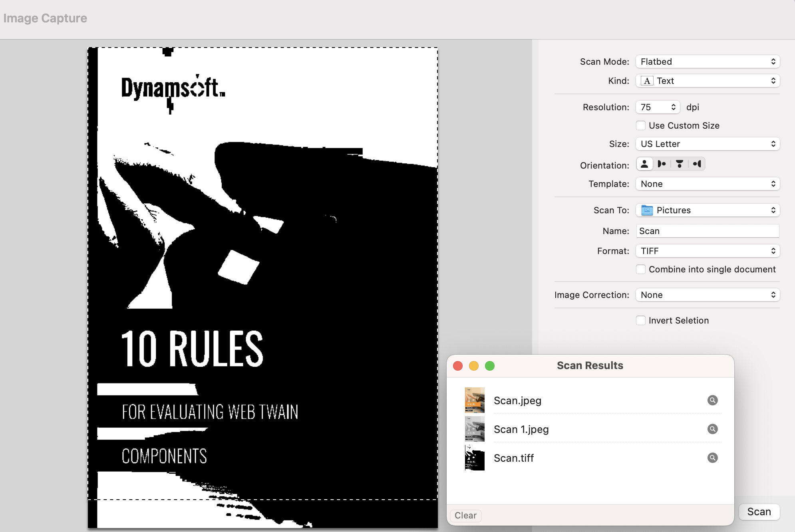Select the rotate-left orientation icon
This screenshot has width=795, height=532.
(x=662, y=164)
